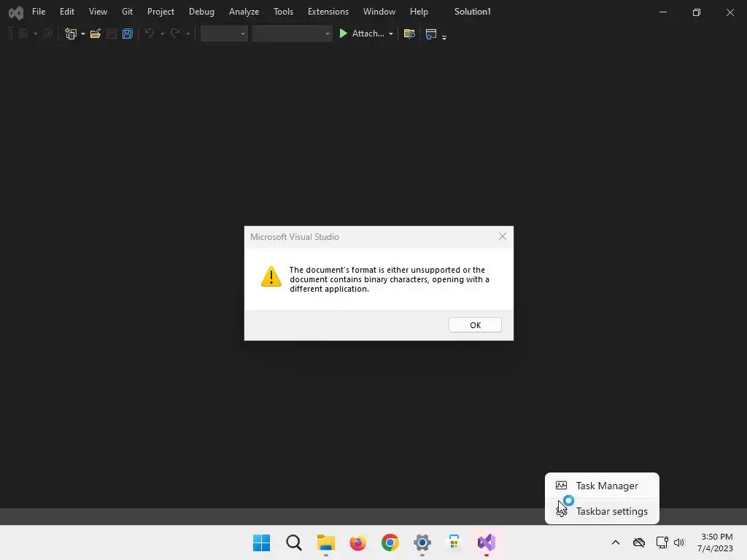Click the OneDrive cloud tray icon

tap(639, 542)
